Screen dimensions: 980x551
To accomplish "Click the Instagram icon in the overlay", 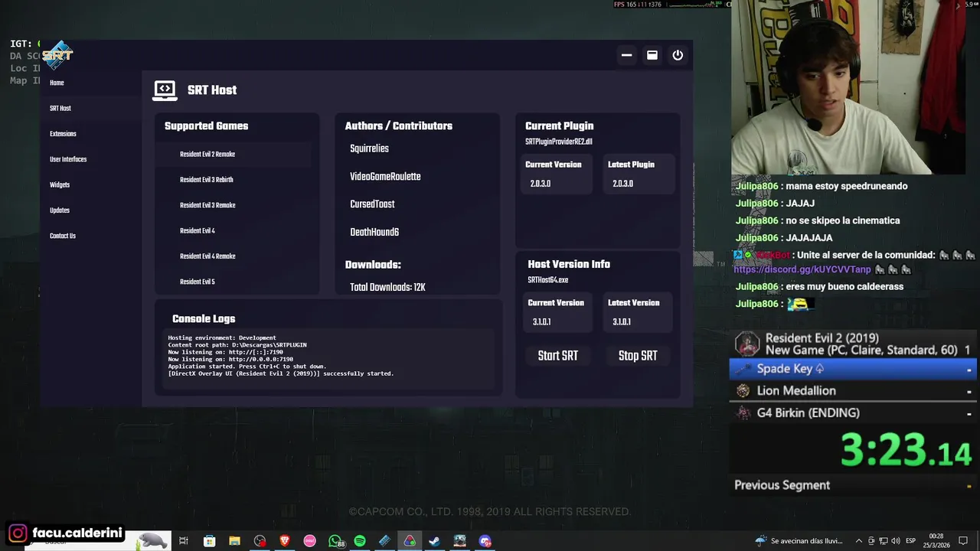I will click(x=18, y=533).
